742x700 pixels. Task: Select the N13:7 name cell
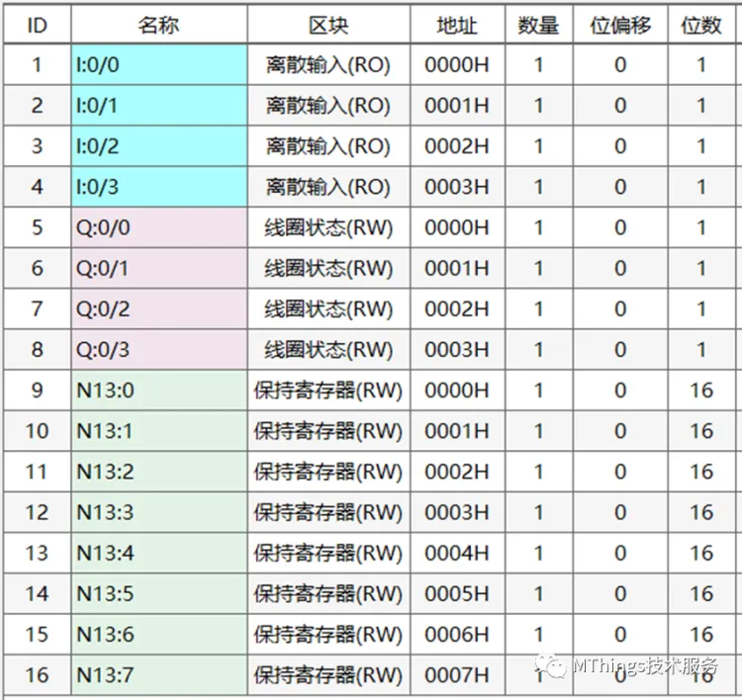click(x=159, y=675)
